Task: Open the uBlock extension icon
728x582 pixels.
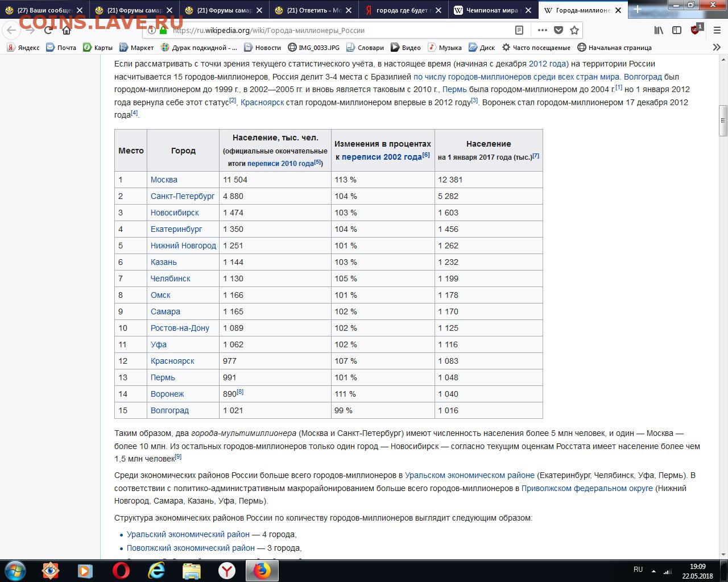Action: click(696, 30)
